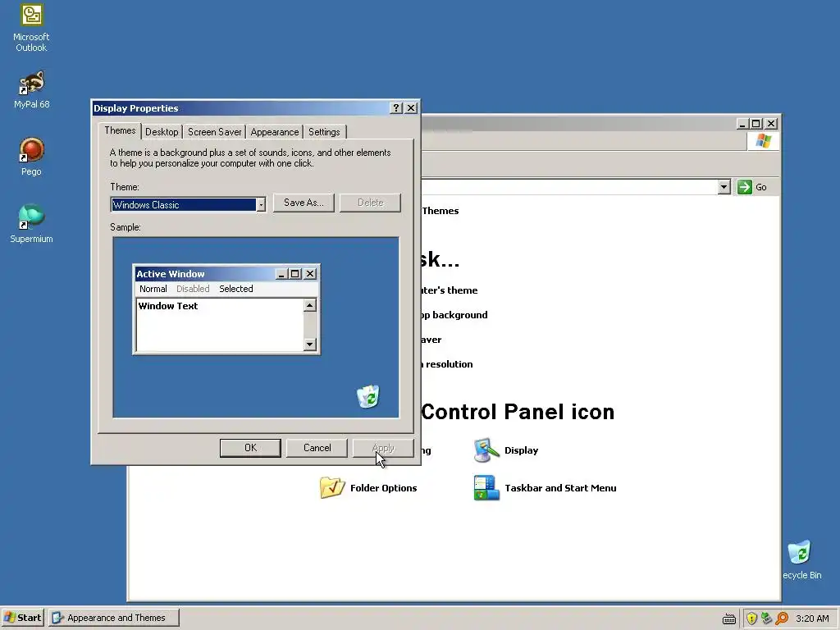Click the green Go arrow button

tap(745, 187)
